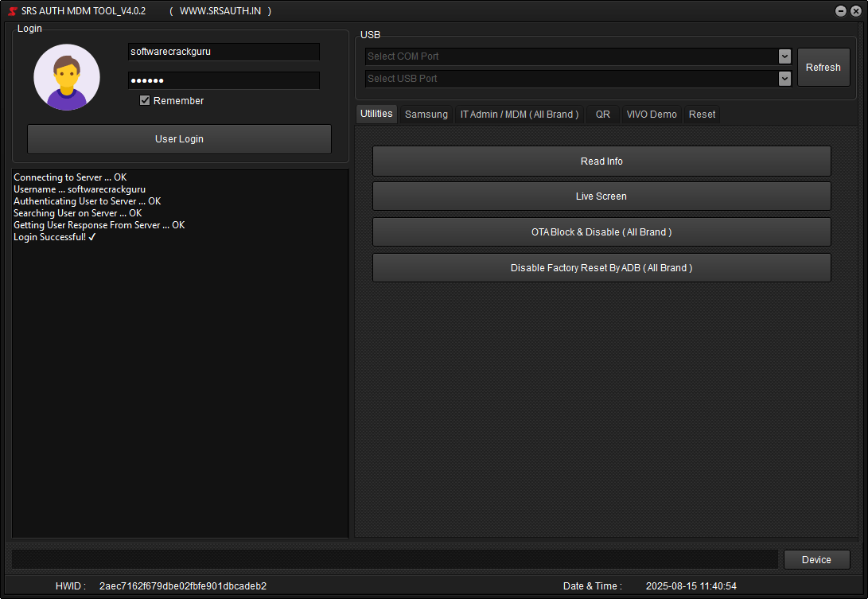Screen dimensions: 868x599
Task: Select the Utilities tab
Action: (376, 114)
